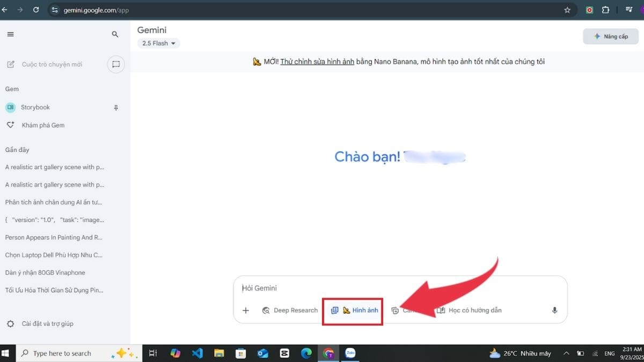Switch to Chrome in the taskbar

click(328, 353)
